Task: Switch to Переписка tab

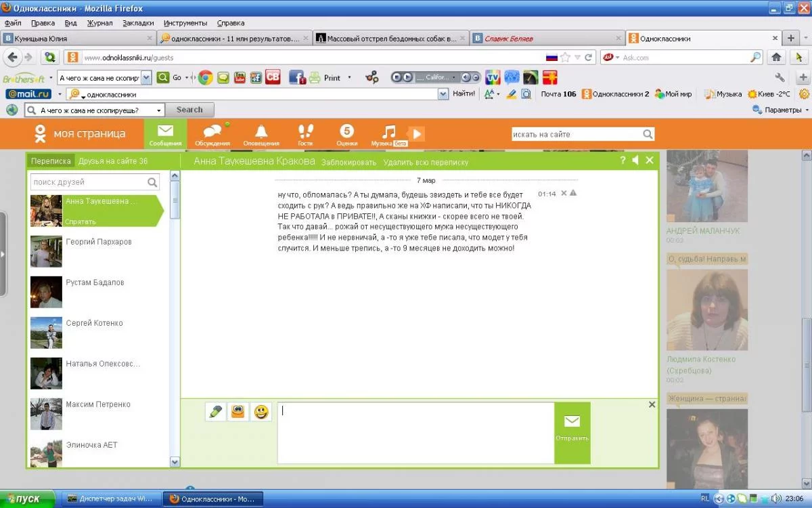Action: tap(51, 161)
